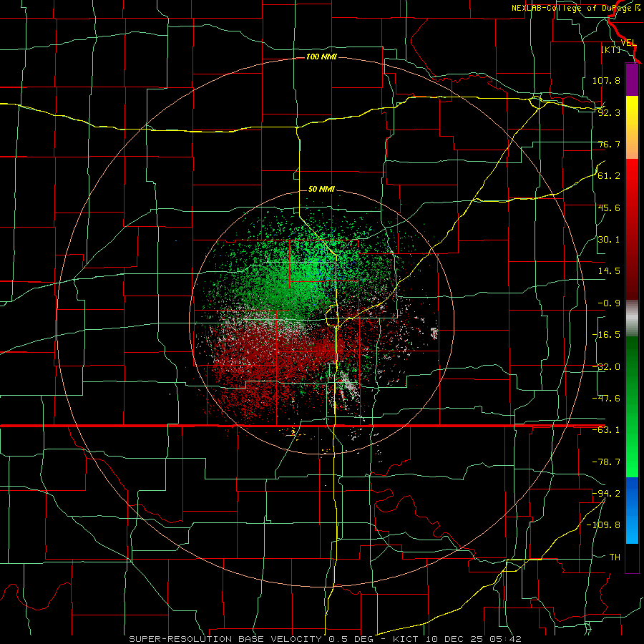The height and width of the screenshot is (644, 644).
Task: Click the TH threshold label
Action: coord(615,557)
